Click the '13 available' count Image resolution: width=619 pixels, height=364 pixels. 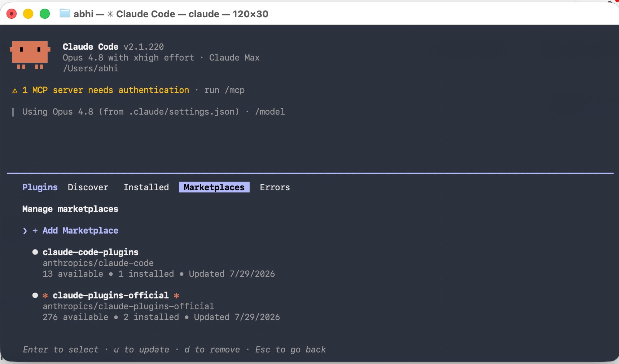73,274
